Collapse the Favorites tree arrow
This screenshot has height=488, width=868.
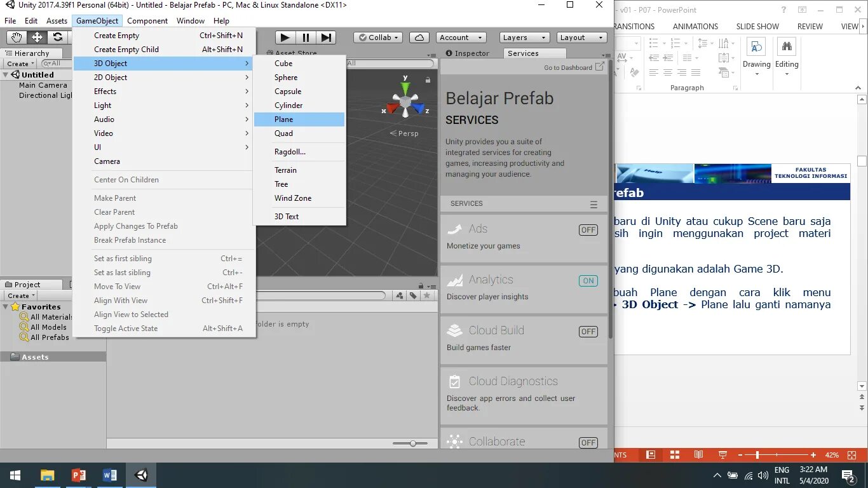tap(6, 307)
